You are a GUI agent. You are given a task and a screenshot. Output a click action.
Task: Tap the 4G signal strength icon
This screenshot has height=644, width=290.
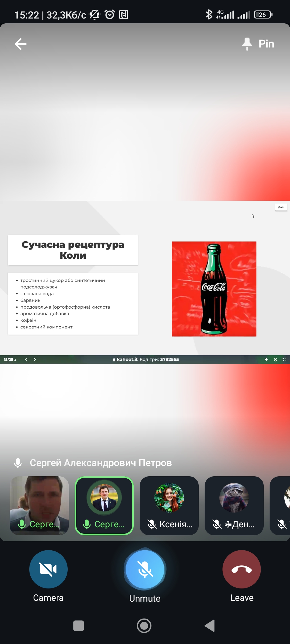[226, 14]
